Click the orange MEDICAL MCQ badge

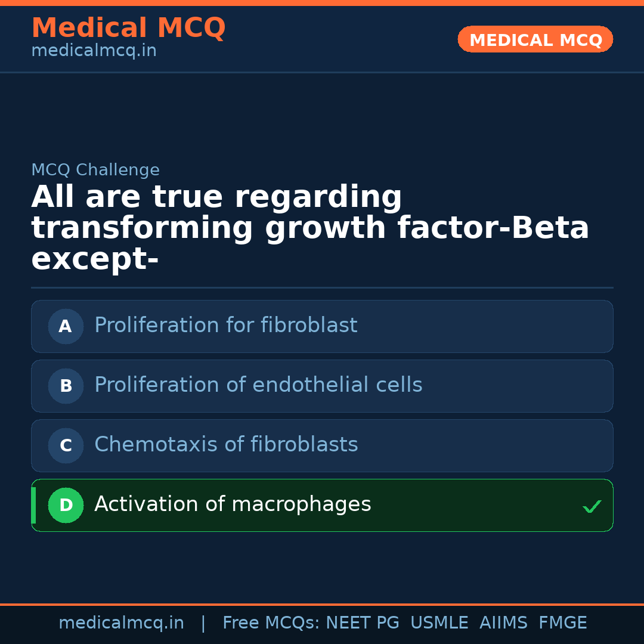535,39
